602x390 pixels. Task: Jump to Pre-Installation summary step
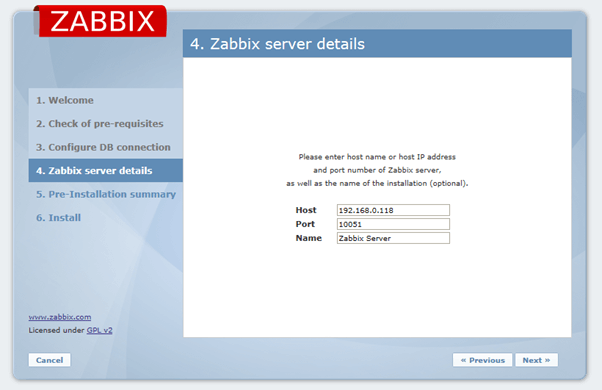(106, 194)
